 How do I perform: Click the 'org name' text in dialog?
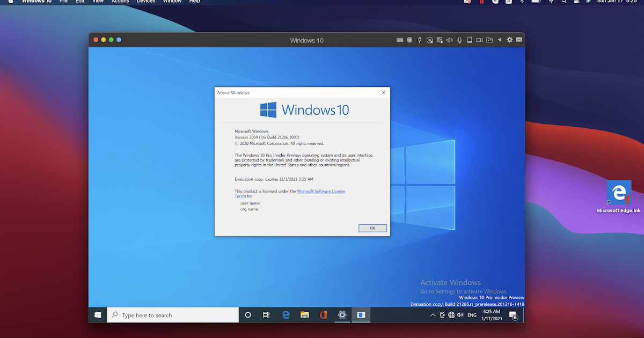249,209
